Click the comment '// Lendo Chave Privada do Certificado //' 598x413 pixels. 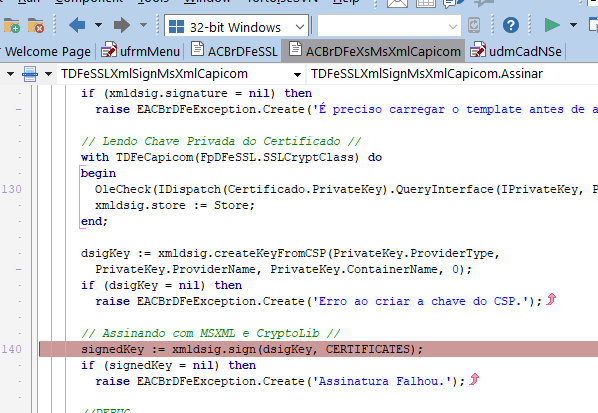click(x=221, y=141)
